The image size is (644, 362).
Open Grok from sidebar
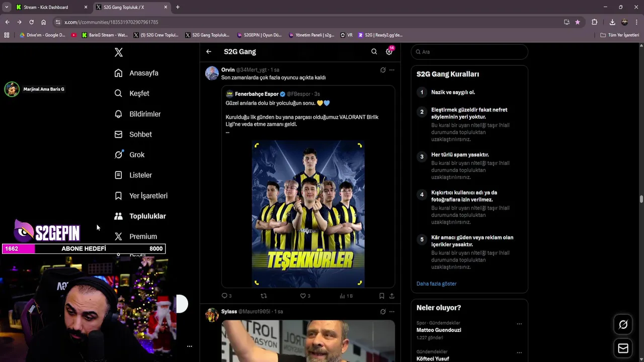(129, 155)
